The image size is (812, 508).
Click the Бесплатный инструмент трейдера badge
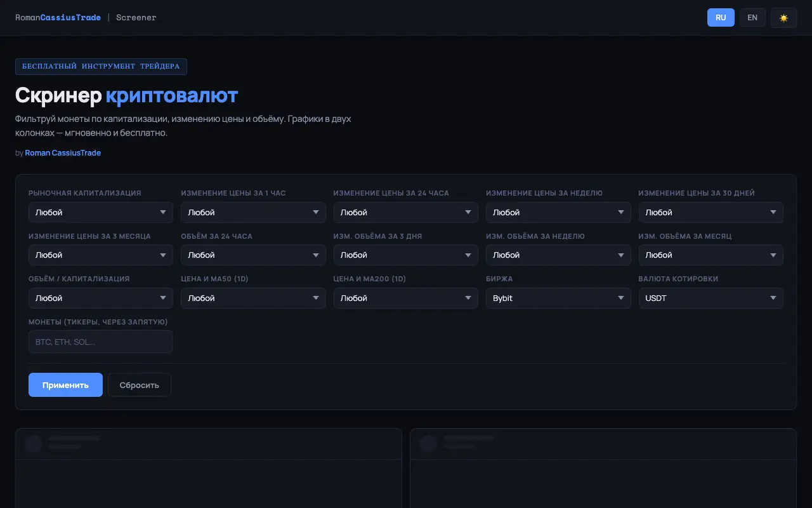coord(101,66)
